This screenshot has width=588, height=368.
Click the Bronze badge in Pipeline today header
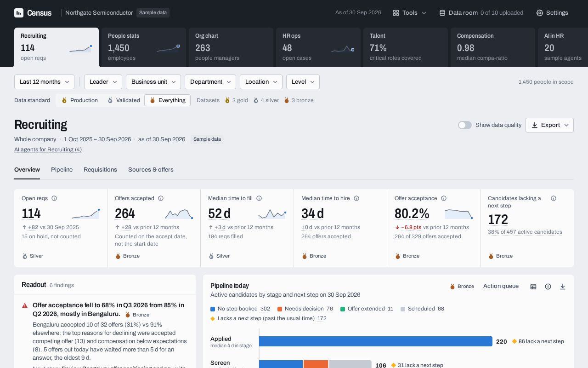462,286
